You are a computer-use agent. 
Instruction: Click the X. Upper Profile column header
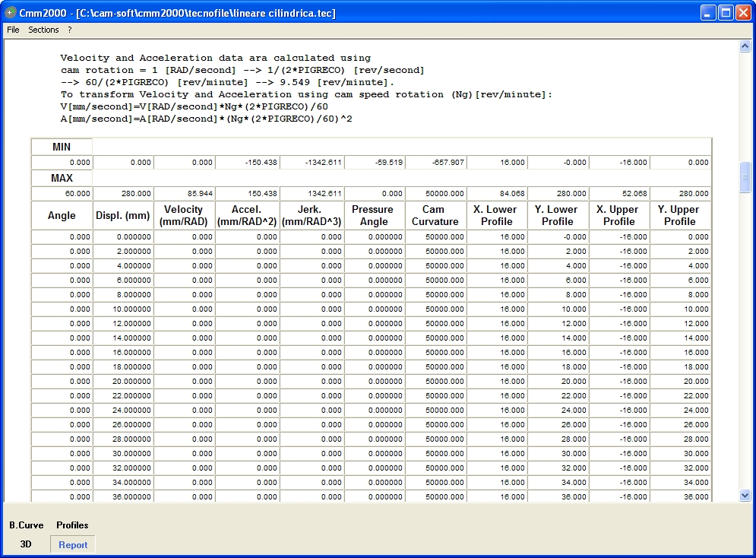click(x=619, y=215)
